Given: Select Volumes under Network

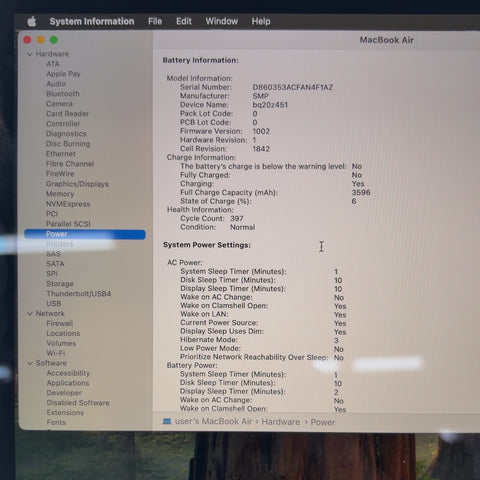Looking at the screenshot, I should [61, 343].
